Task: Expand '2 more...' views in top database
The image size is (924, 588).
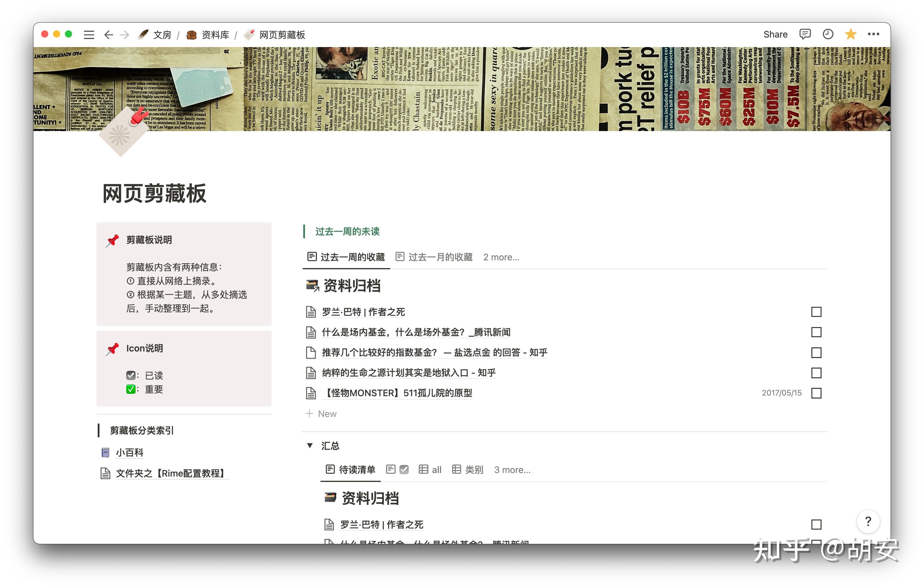Action: tap(501, 257)
